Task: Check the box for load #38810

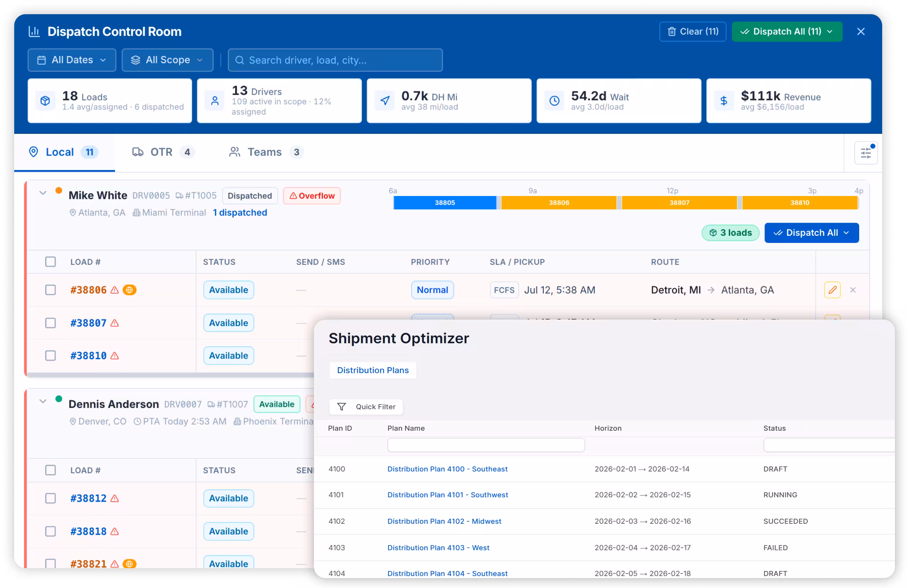Action: [50, 356]
